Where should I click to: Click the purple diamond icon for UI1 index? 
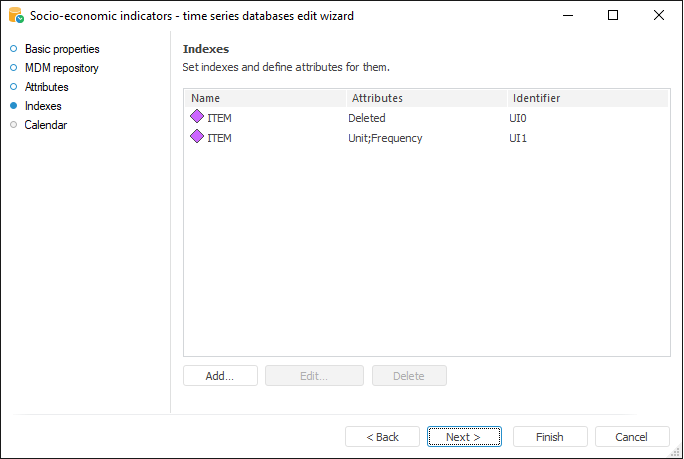point(197,138)
